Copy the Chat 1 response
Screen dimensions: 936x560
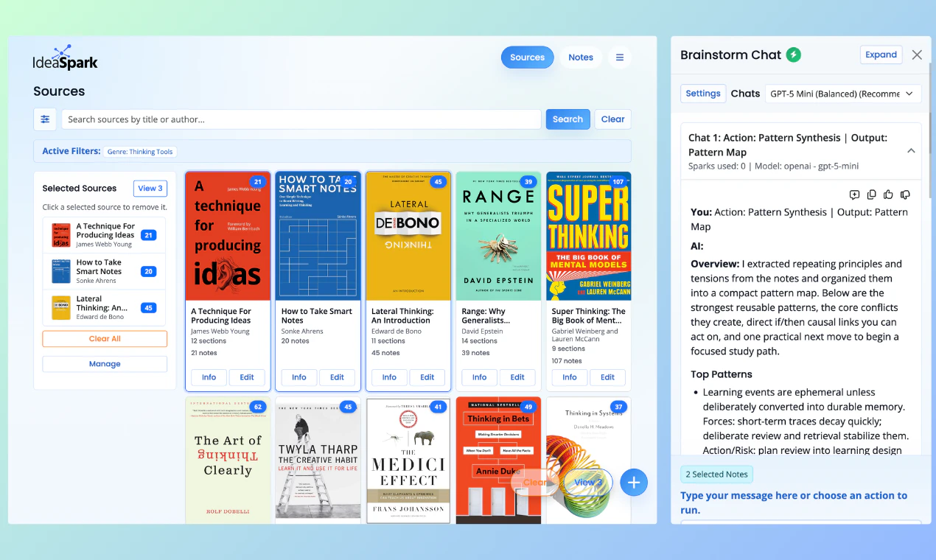point(871,195)
